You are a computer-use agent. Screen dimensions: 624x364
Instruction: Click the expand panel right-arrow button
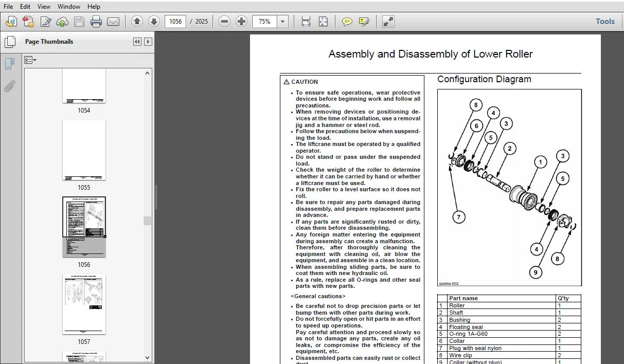pos(148,42)
